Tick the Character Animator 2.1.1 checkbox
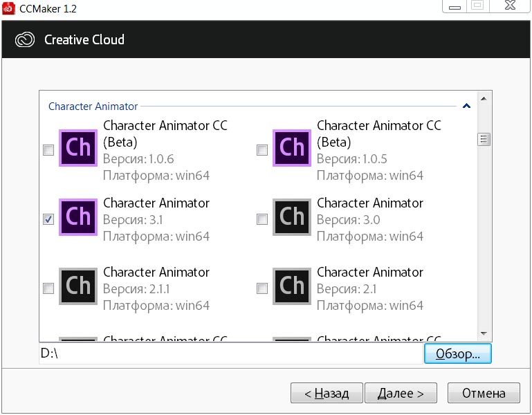This screenshot has width=532, height=415. tap(48, 288)
